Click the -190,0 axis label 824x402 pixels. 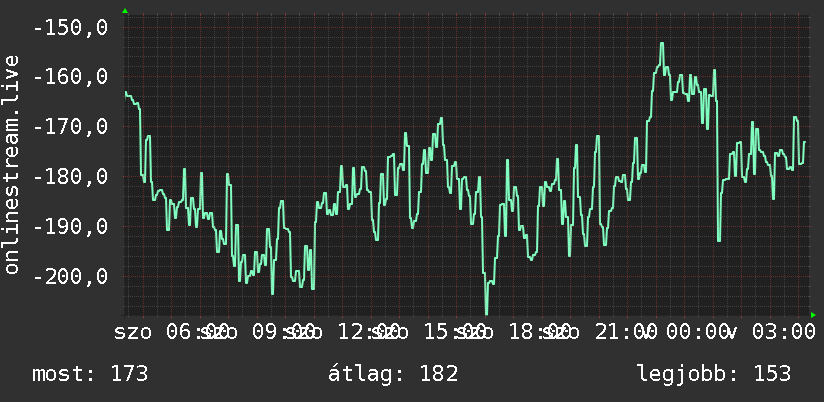[70, 226]
